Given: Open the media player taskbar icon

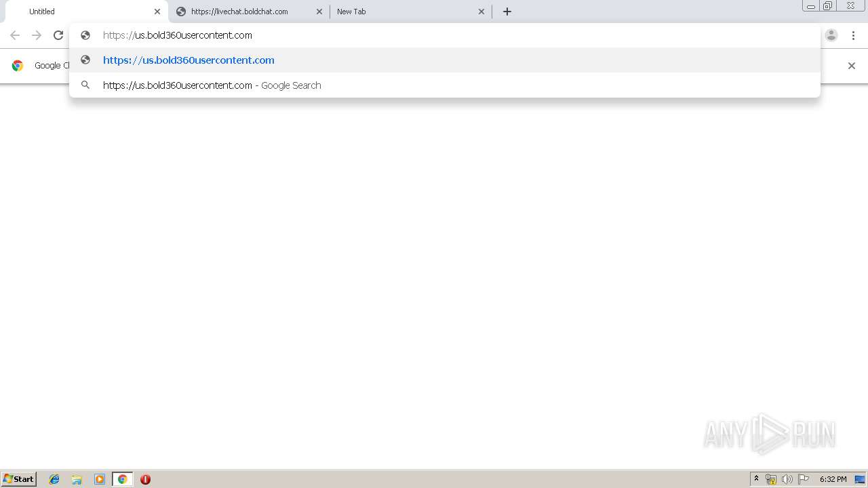Looking at the screenshot, I should (x=100, y=479).
